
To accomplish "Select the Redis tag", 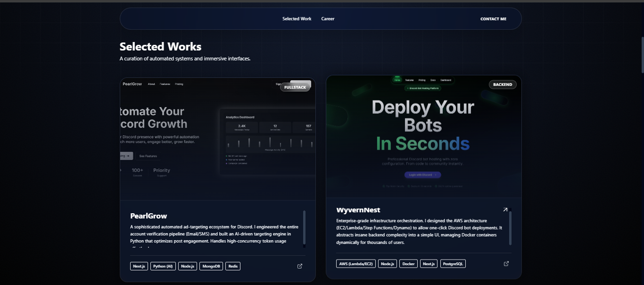I will point(233,266).
